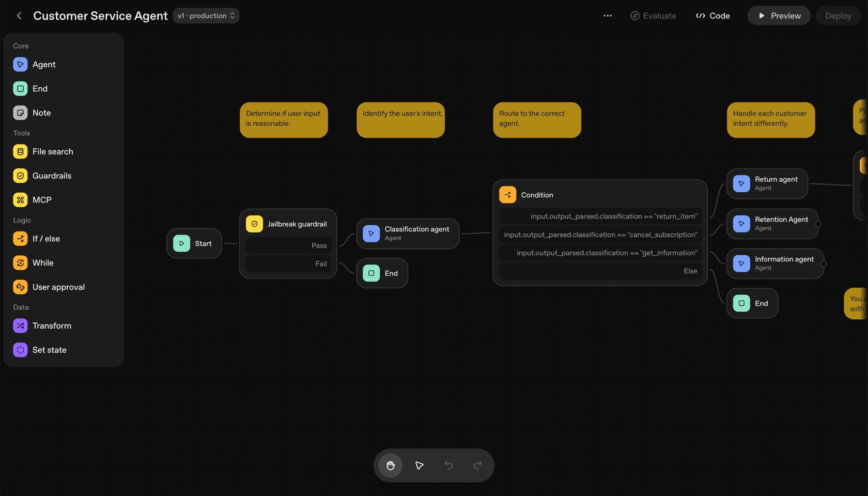
Task: Click the Set state label in sidebar
Action: pos(50,350)
